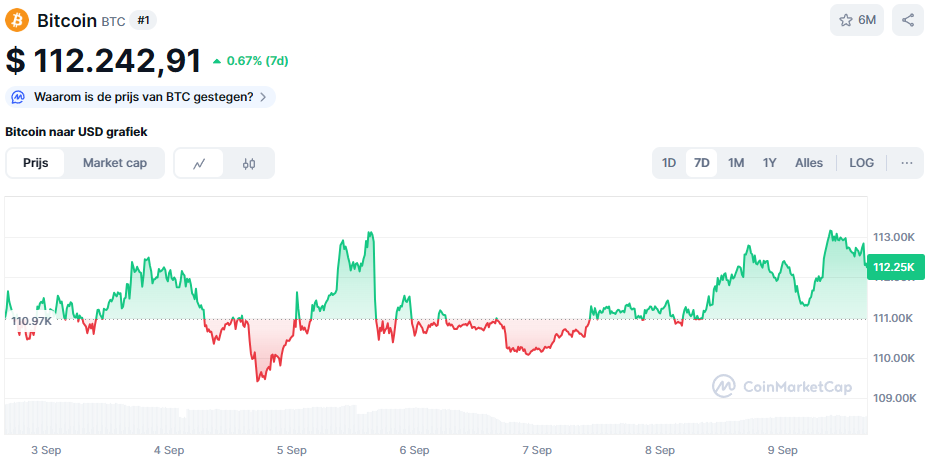Click the 'Bitcoin naar USD grafiek' heading

76,132
